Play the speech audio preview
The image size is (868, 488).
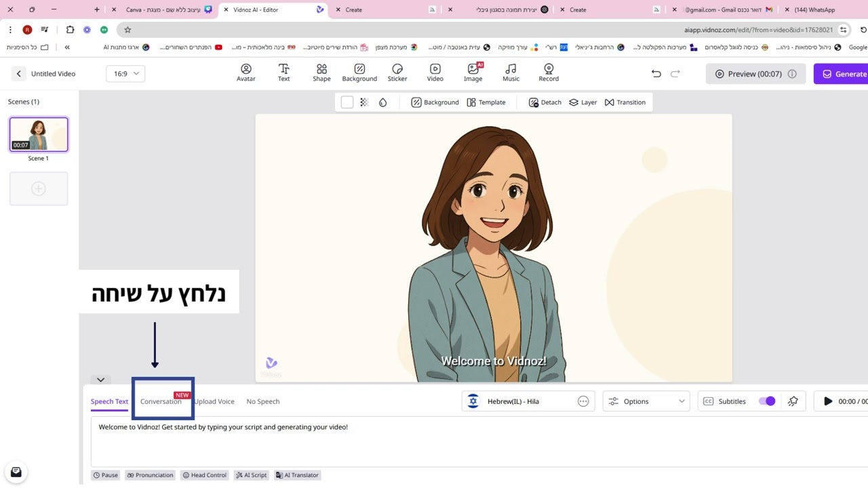pyautogui.click(x=827, y=401)
